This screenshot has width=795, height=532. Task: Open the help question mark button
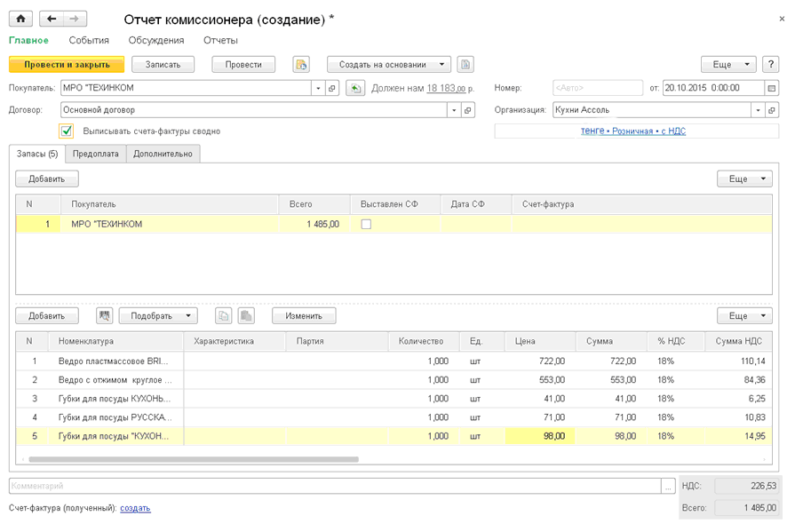tap(771, 64)
